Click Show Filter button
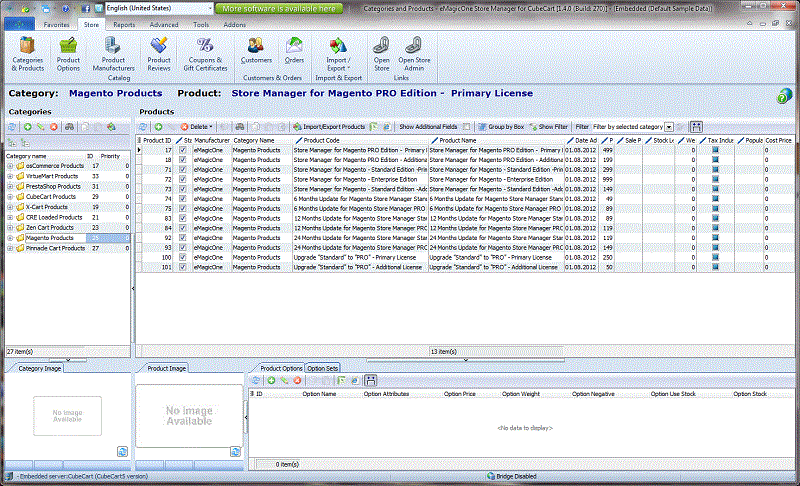Viewport: 800px width, 486px height. [549, 127]
